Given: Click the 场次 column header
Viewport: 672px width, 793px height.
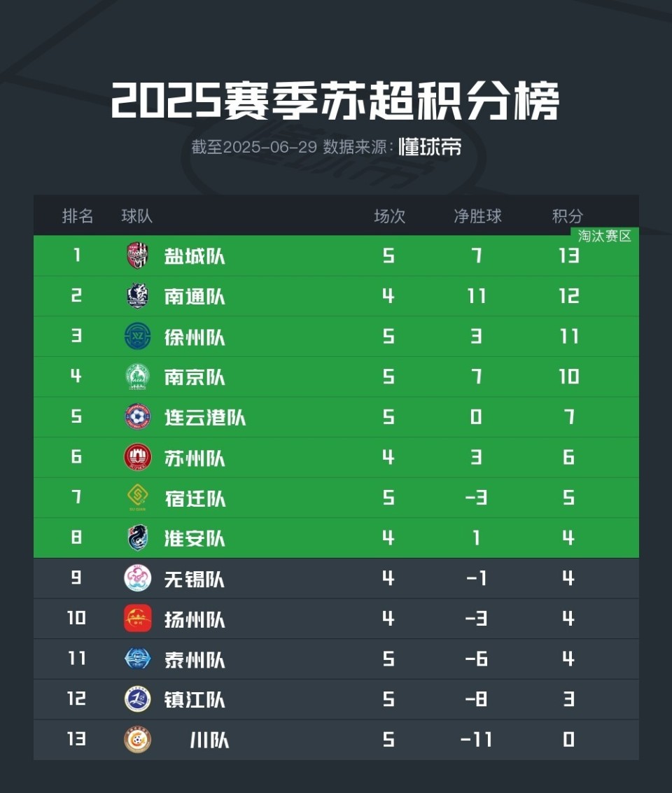Looking at the screenshot, I should [x=389, y=216].
